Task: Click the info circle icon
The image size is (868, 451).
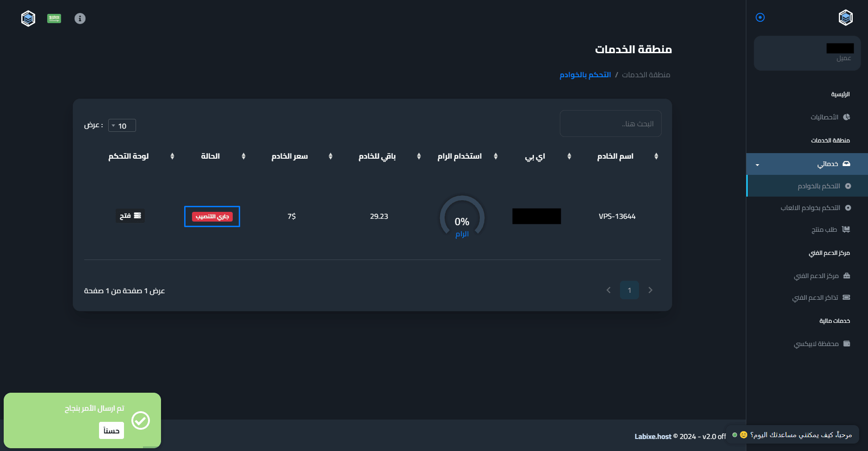Action: pyautogui.click(x=80, y=19)
